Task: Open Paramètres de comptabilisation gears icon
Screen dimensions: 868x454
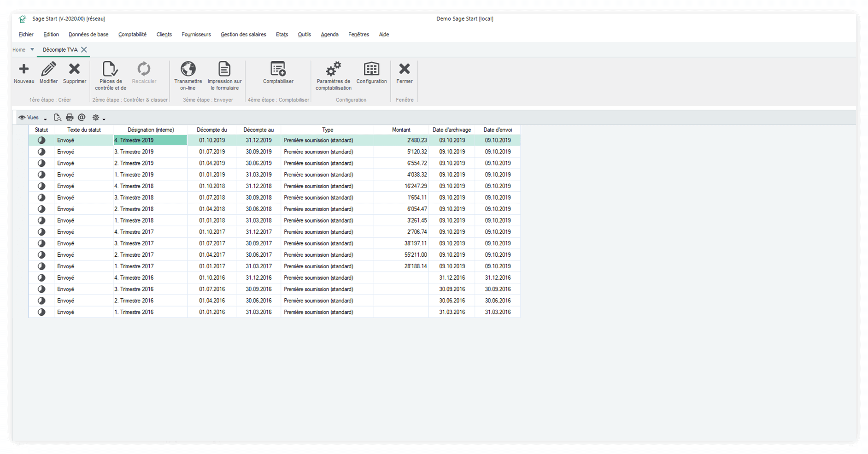Action: [x=333, y=69]
